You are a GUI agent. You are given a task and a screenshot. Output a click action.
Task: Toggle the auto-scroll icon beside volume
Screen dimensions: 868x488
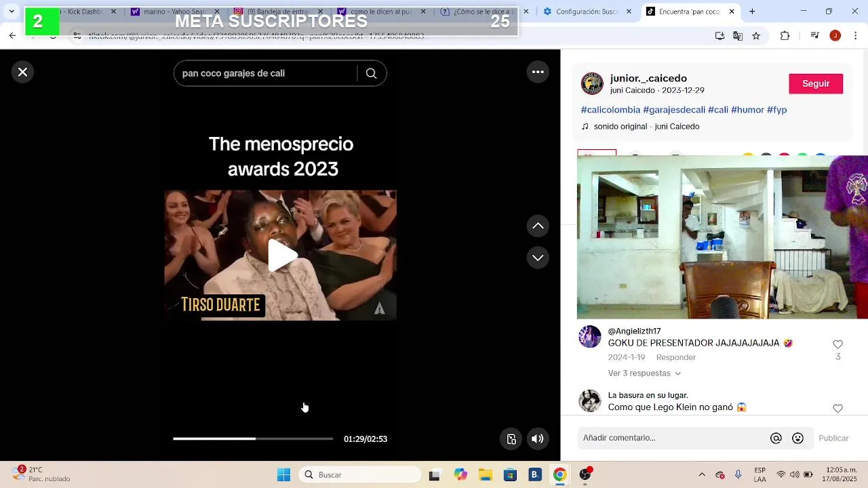511,439
